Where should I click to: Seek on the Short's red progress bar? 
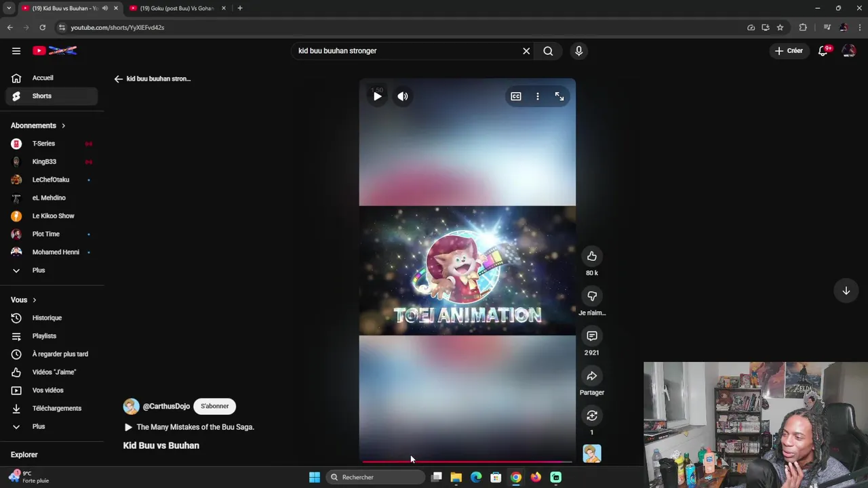click(467, 461)
